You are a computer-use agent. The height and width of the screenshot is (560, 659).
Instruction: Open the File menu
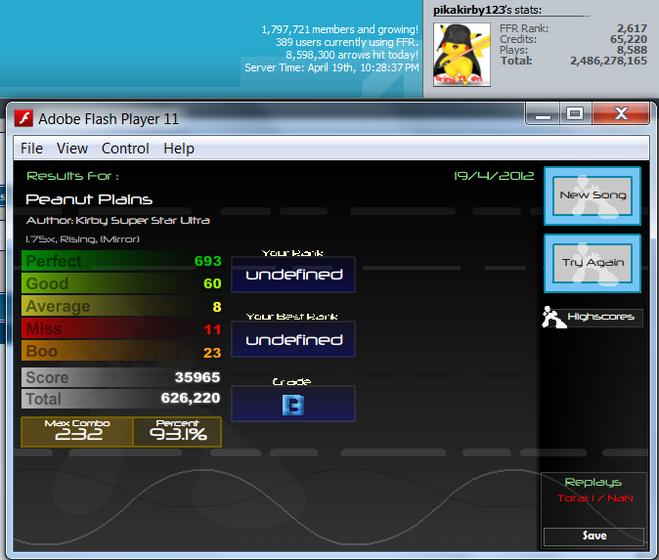[32, 148]
